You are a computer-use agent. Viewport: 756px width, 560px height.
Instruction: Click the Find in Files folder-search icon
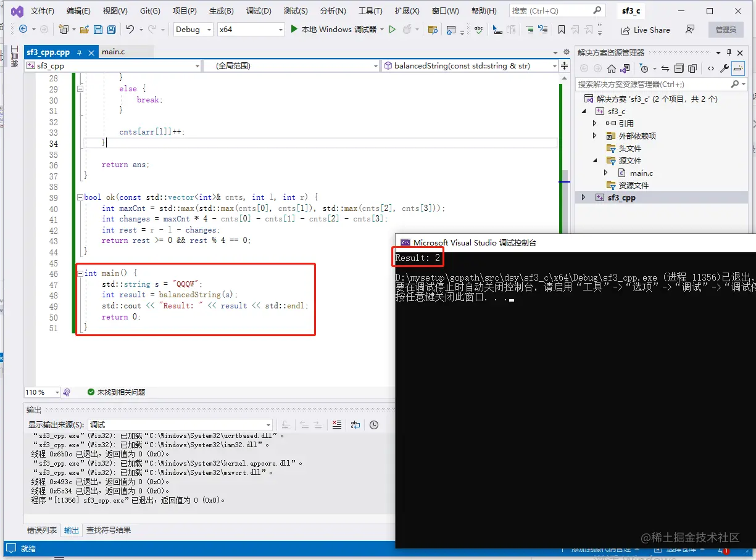pyautogui.click(x=433, y=29)
